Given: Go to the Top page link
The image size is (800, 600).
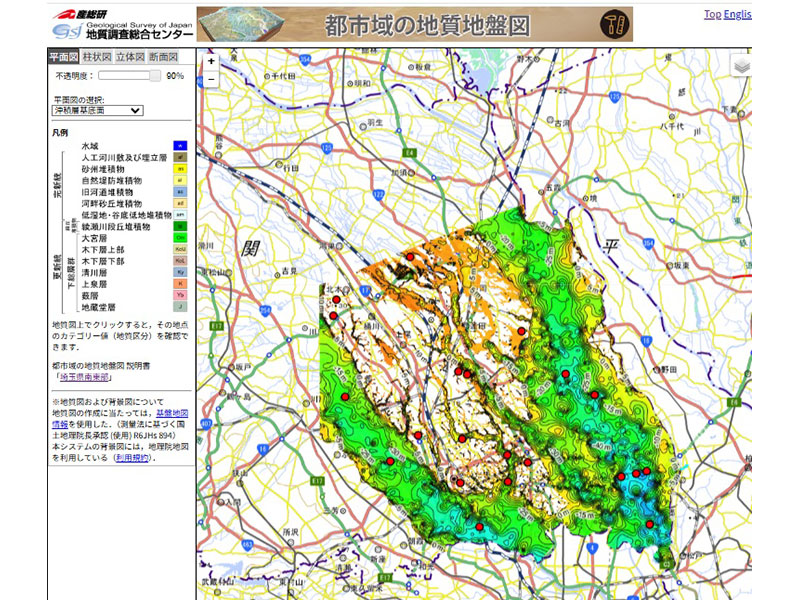Looking at the screenshot, I should [711, 14].
